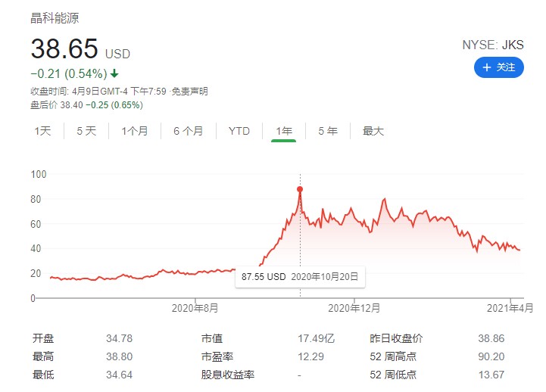Image resolution: width=546 pixels, height=392 pixels.
Task: Click the 晶科能源 company title
Action: (x=55, y=18)
